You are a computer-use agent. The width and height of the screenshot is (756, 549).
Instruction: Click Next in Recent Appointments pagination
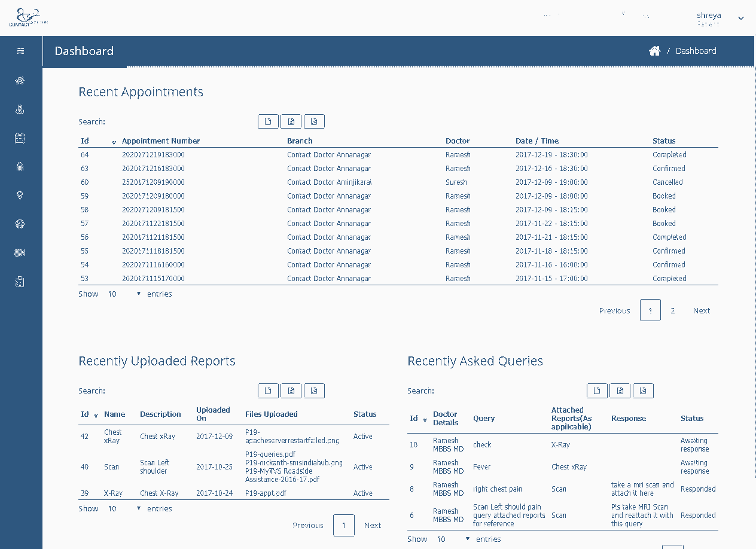coord(702,310)
